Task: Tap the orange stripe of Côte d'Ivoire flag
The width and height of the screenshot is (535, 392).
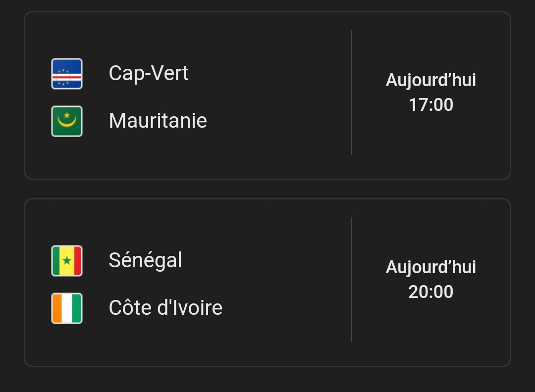Action: point(57,308)
